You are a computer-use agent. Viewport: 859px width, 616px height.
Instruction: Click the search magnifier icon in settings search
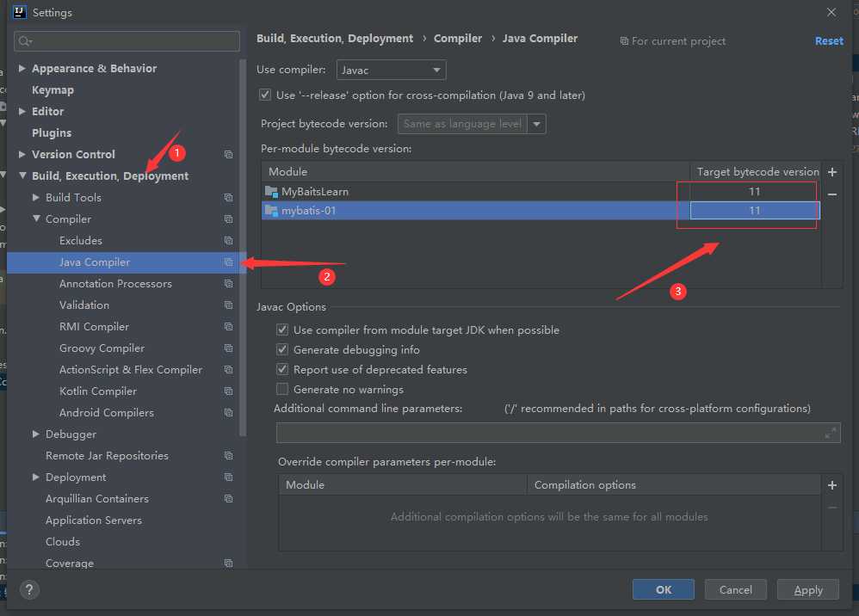pyautogui.click(x=24, y=41)
